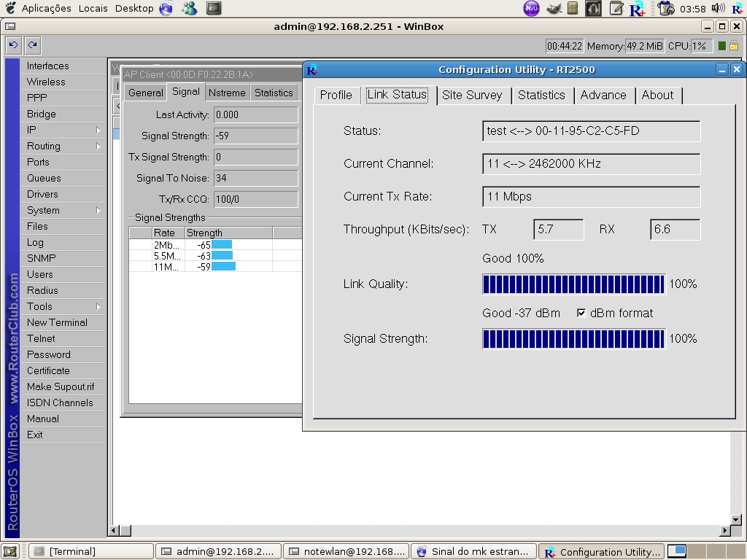747x560 pixels.
Task: Click the Strength column header
Action: pyautogui.click(x=228, y=233)
